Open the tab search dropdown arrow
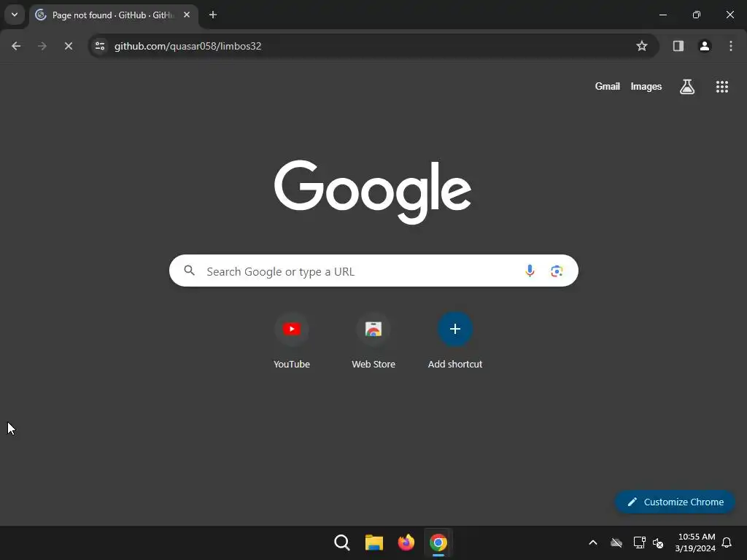The height and width of the screenshot is (560, 747). [x=15, y=15]
